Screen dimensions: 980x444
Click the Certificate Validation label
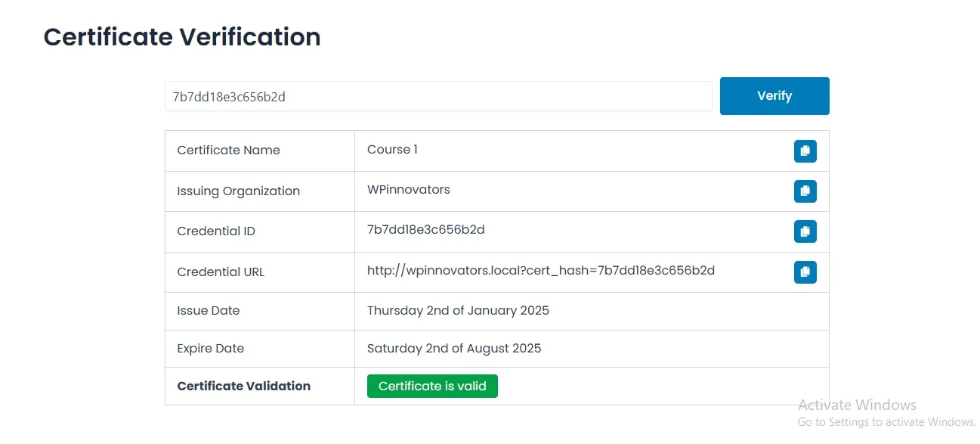tap(243, 386)
